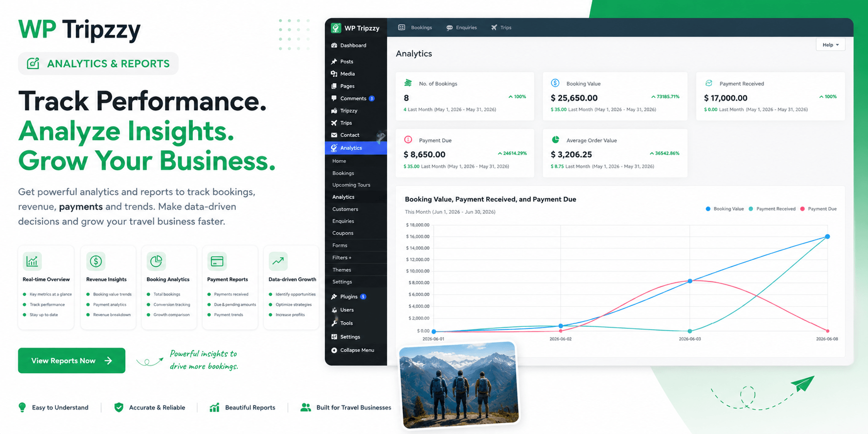Click the Payment Received card icon
Image resolution: width=868 pixels, height=434 pixels.
coord(708,83)
